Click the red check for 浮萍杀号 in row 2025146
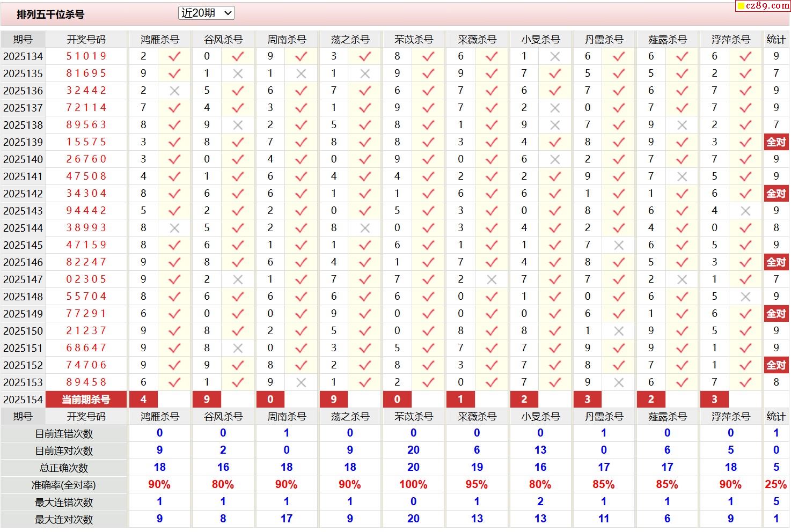 [745, 262]
